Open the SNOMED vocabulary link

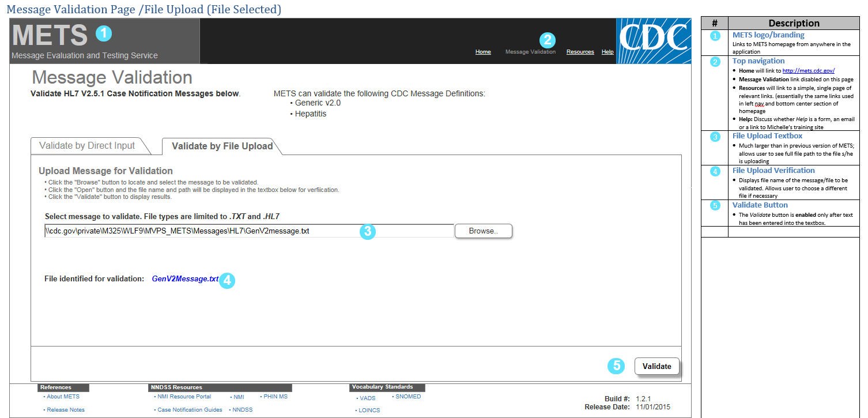(408, 397)
